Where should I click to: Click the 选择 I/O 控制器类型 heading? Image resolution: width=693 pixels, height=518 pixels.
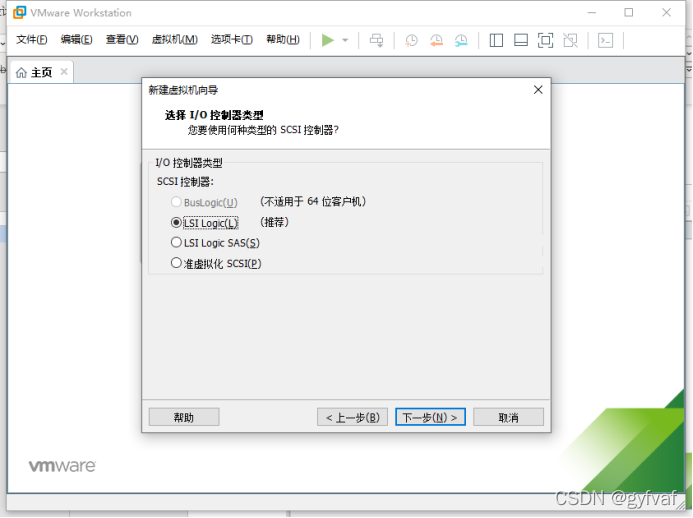(x=214, y=115)
